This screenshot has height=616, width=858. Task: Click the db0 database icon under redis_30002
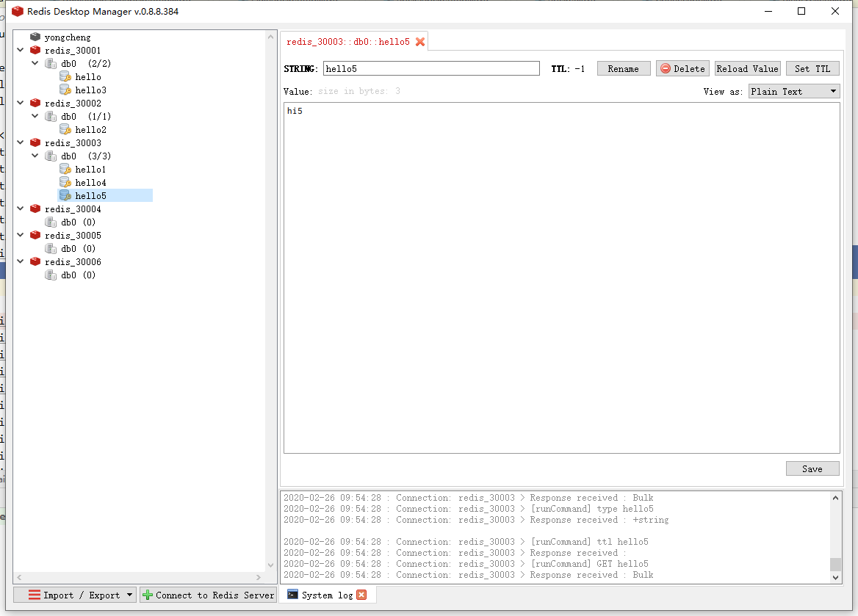tap(51, 116)
